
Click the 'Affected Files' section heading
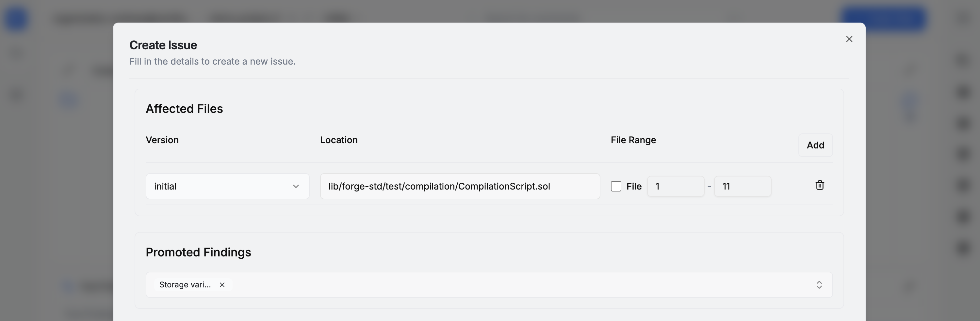(x=184, y=109)
